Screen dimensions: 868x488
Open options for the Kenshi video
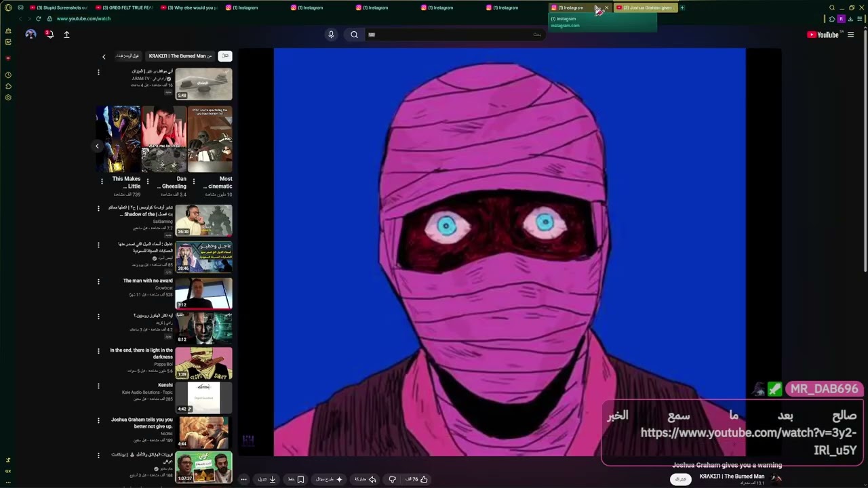click(98, 386)
